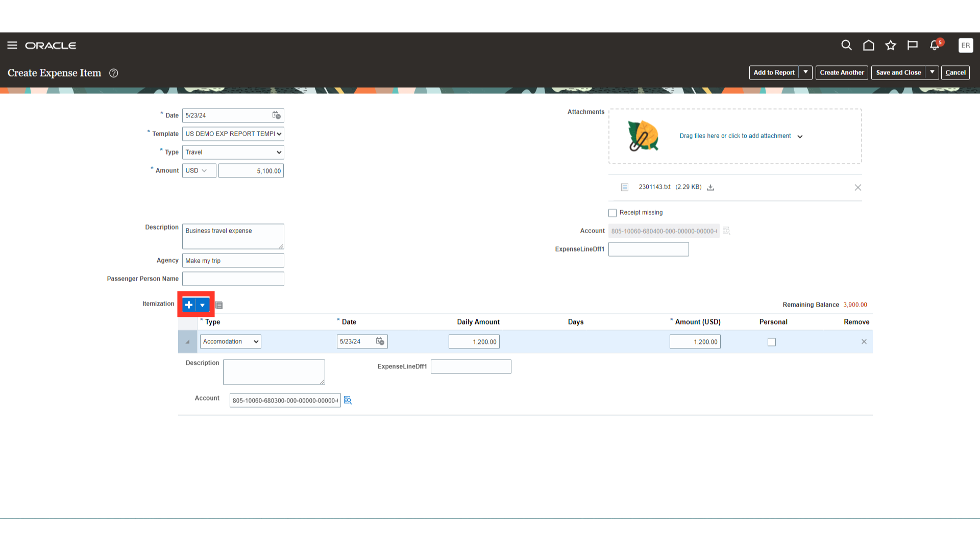The image size is (980, 551).
Task: Open calendar picker in Accomodation row
Action: point(380,341)
